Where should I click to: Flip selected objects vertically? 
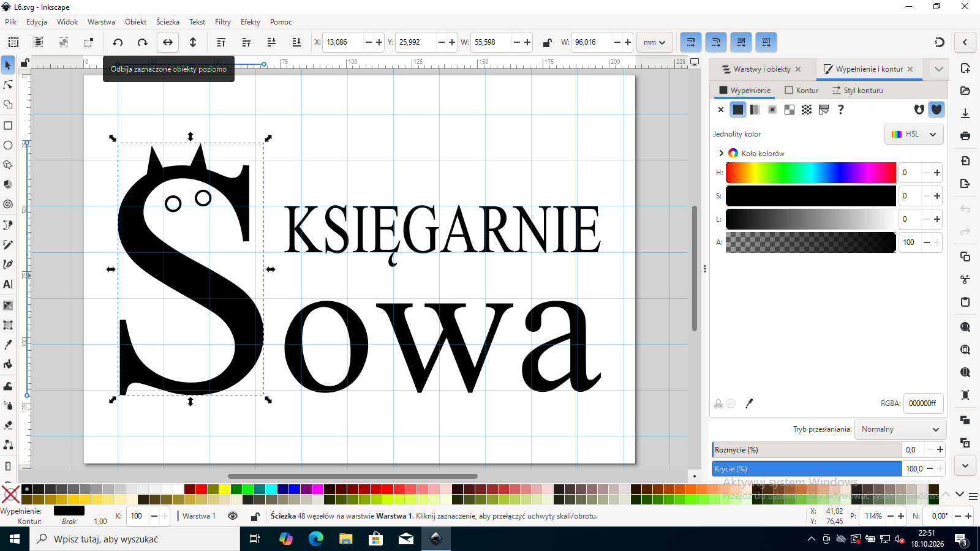click(193, 42)
